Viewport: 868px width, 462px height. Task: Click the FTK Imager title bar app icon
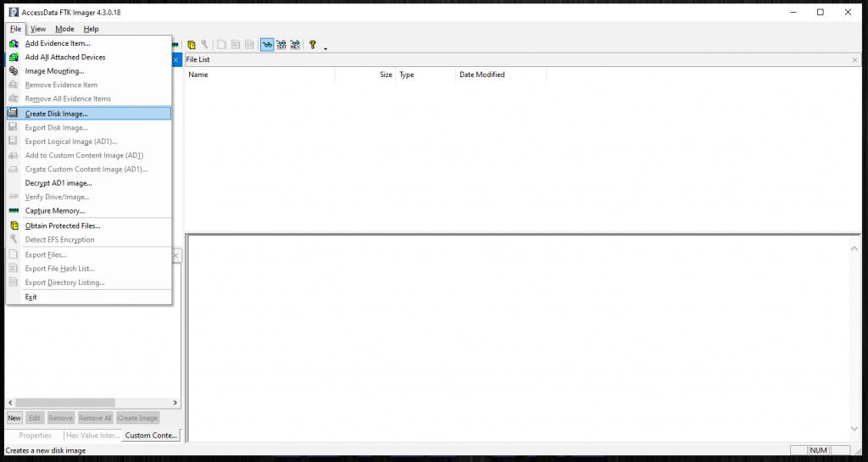[x=14, y=12]
